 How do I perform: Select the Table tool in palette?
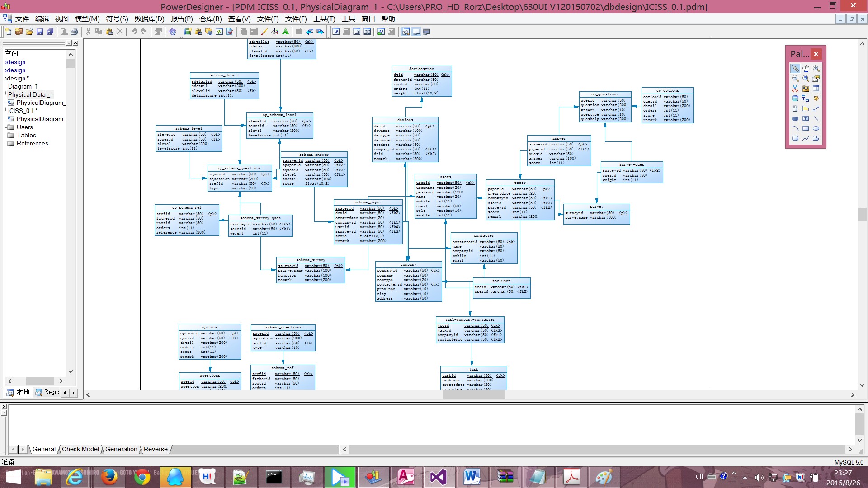pos(816,89)
